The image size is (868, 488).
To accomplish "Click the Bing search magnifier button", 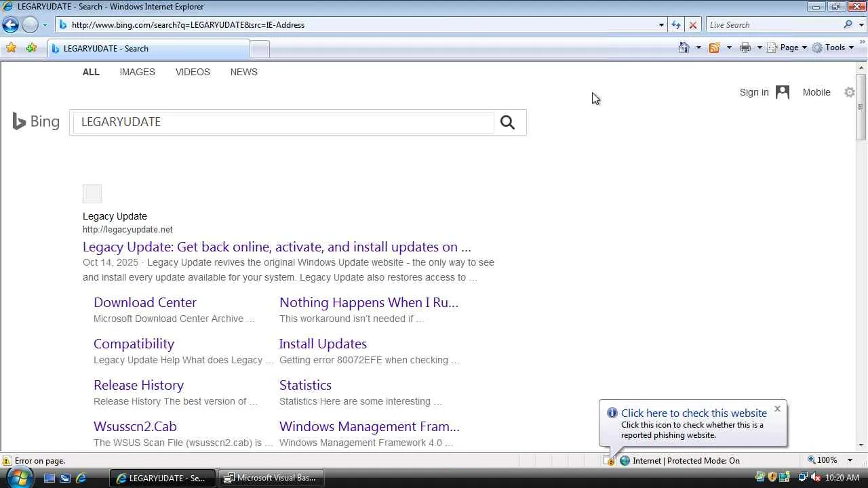I will tap(508, 122).
